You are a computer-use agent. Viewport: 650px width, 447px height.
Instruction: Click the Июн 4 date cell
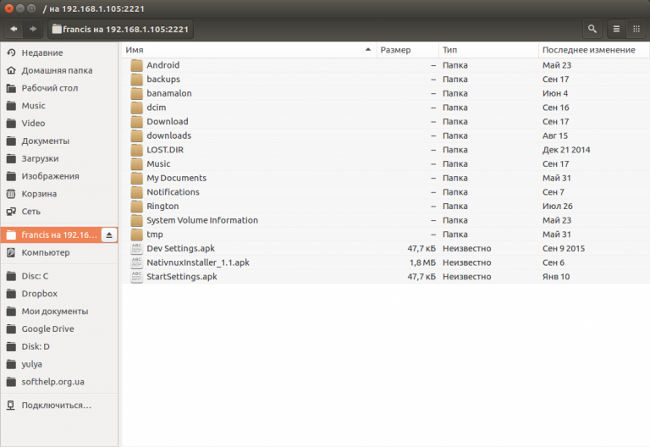(x=555, y=93)
